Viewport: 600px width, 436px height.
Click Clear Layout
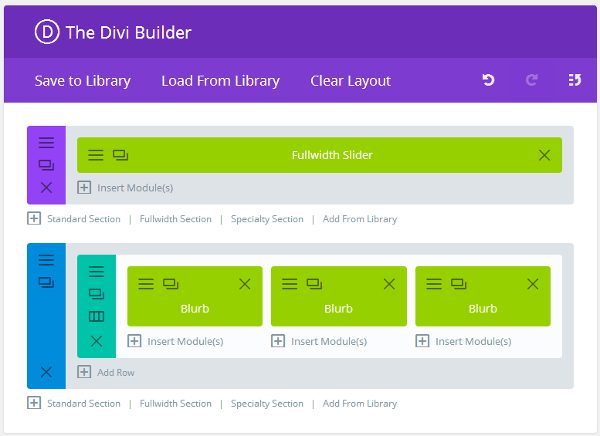[x=350, y=81]
